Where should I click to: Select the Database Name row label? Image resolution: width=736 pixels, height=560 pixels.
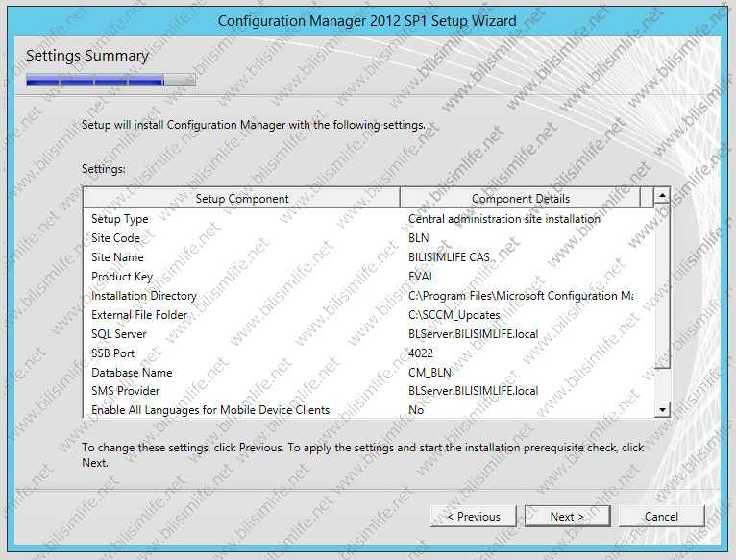coord(132,373)
